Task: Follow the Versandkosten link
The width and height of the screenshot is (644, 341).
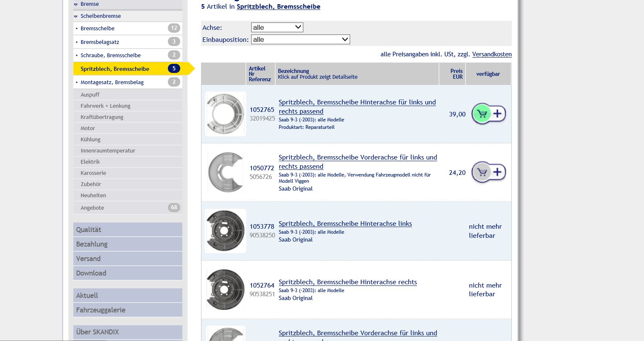Action: [492, 54]
